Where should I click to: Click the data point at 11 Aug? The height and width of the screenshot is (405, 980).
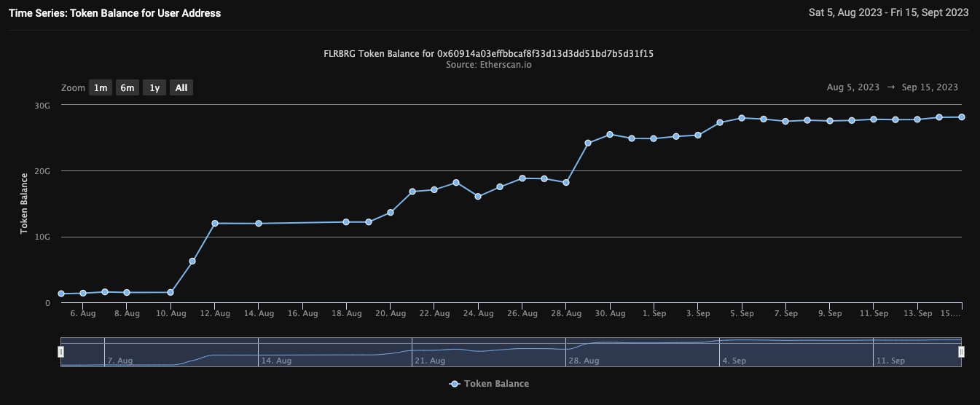[192, 261]
